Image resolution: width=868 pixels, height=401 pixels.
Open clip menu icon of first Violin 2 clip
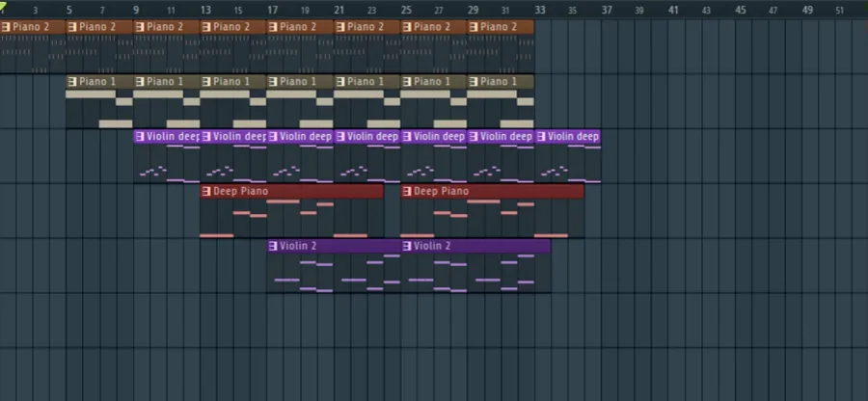273,246
